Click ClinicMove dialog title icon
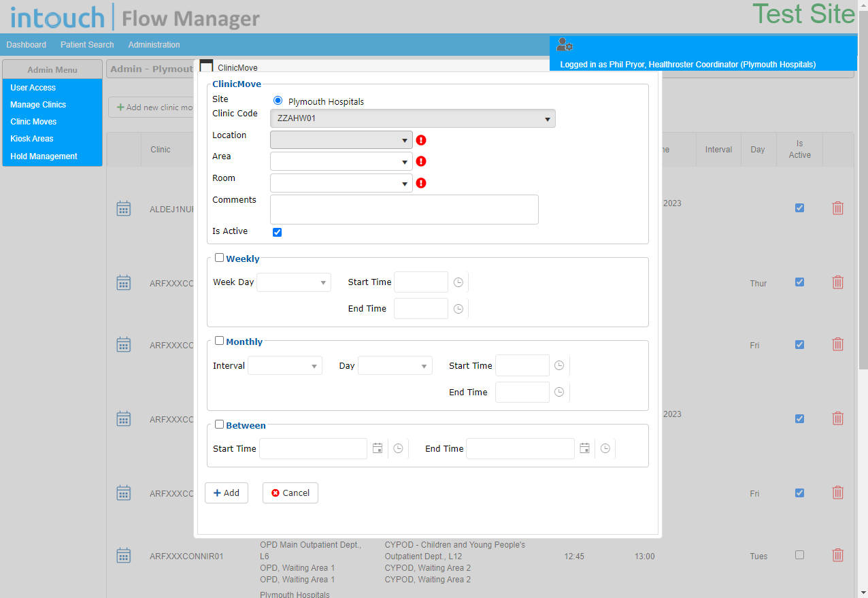The width and height of the screenshot is (868, 598). click(x=206, y=67)
